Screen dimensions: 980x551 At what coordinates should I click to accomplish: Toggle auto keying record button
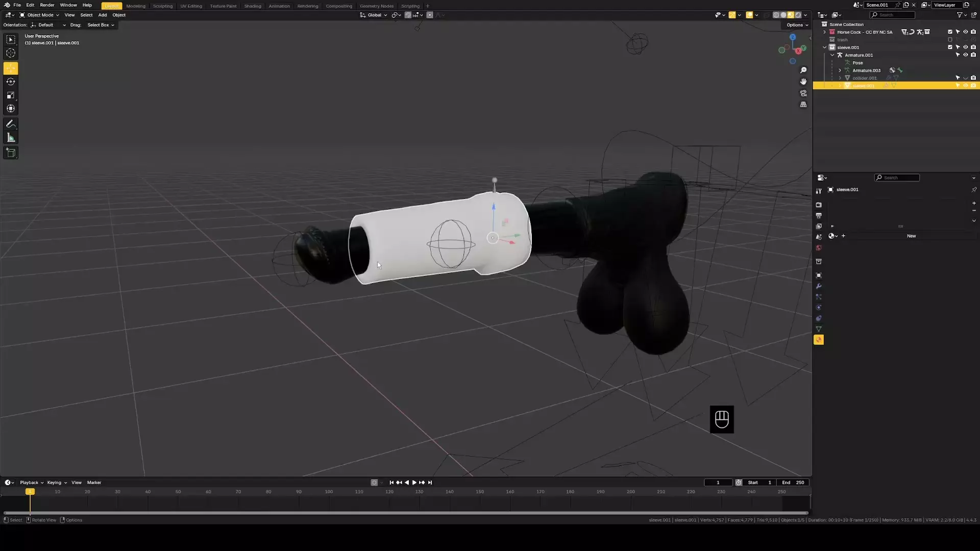point(374,483)
